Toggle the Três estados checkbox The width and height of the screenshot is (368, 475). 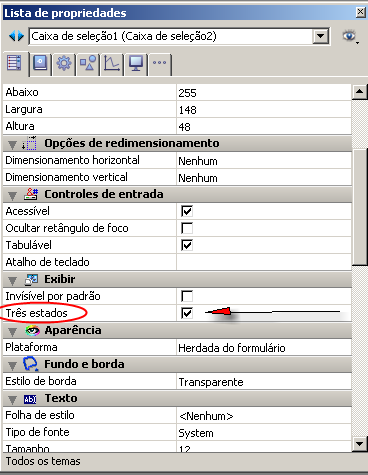point(187,313)
